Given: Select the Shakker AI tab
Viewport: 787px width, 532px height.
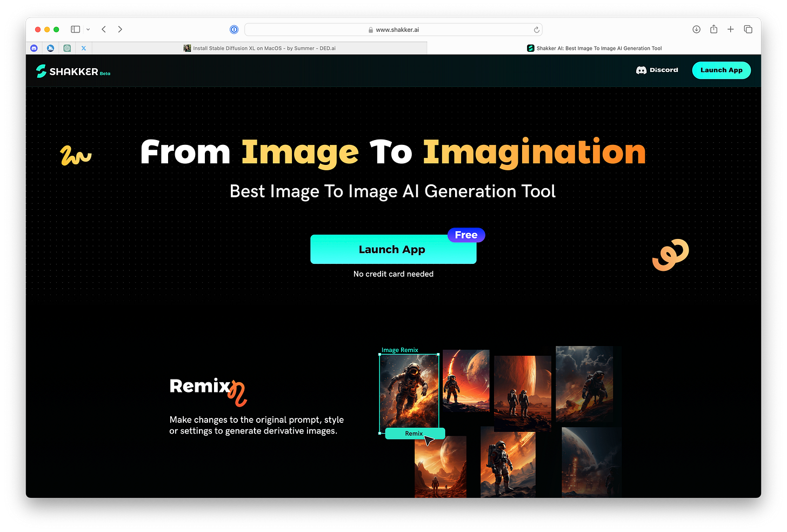Looking at the screenshot, I should tap(594, 48).
